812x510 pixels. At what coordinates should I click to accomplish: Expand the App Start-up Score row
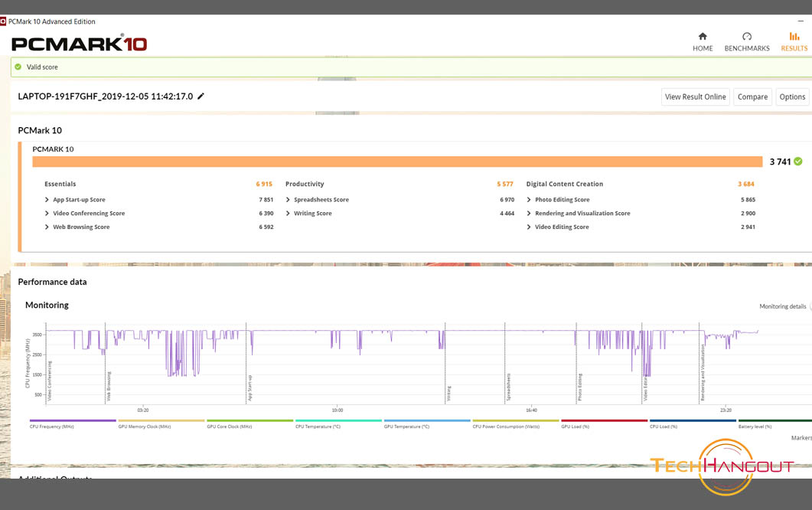pyautogui.click(x=47, y=200)
